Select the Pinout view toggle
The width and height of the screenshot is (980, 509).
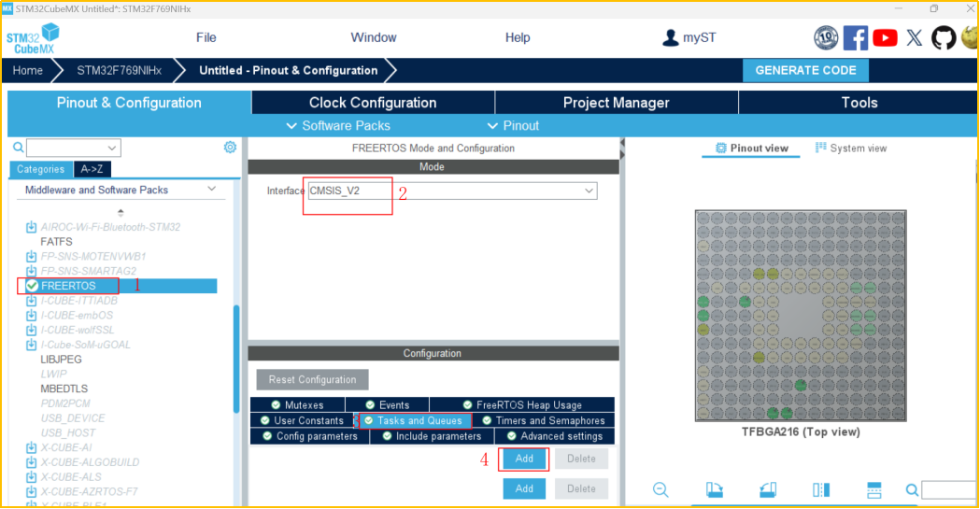point(751,148)
